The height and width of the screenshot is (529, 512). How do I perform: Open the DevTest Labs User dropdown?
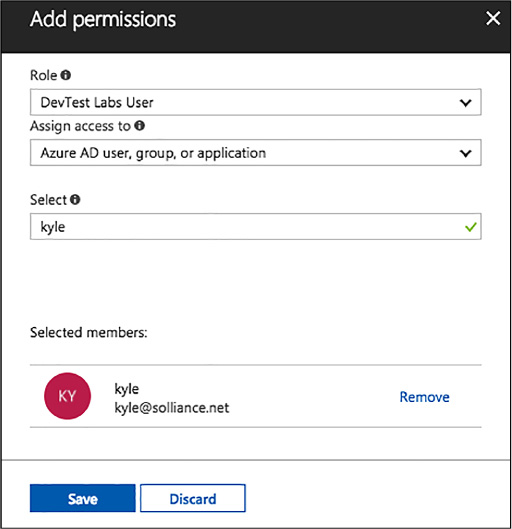256,102
